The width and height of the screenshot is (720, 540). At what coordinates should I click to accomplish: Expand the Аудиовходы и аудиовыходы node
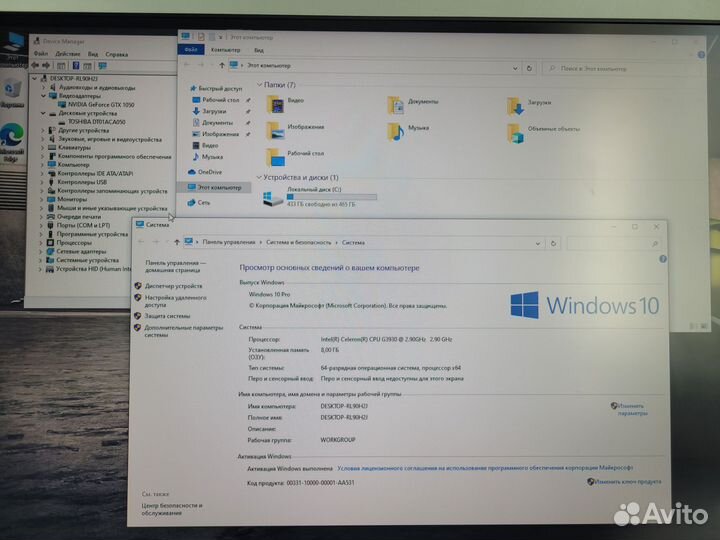tap(44, 87)
